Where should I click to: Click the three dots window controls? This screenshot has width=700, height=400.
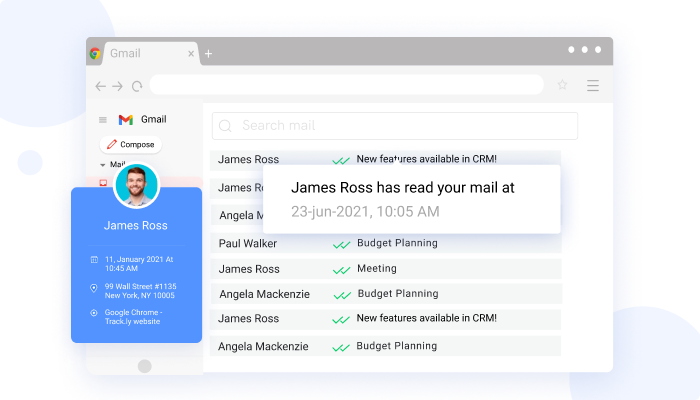pyautogui.click(x=584, y=50)
